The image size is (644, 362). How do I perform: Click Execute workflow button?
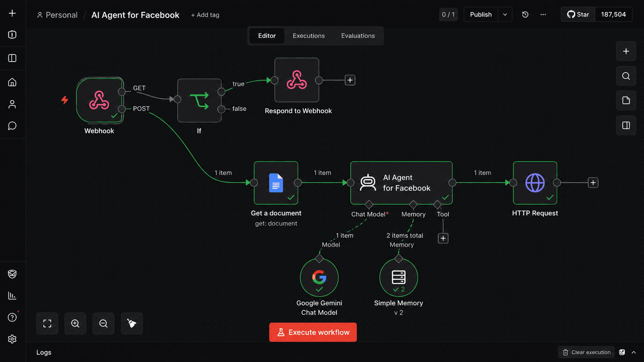point(313,332)
